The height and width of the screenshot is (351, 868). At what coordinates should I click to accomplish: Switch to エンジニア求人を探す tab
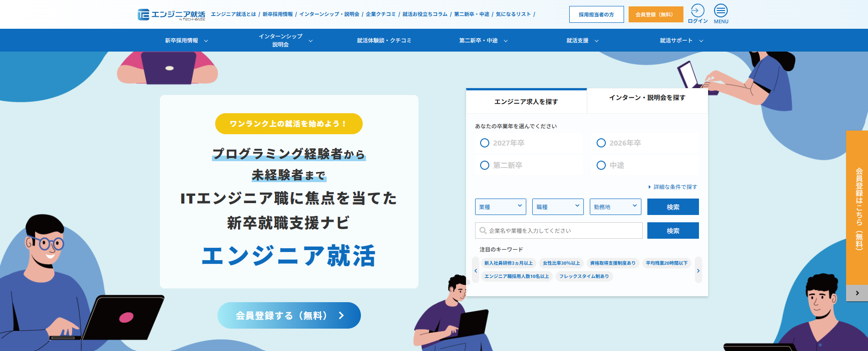526,101
